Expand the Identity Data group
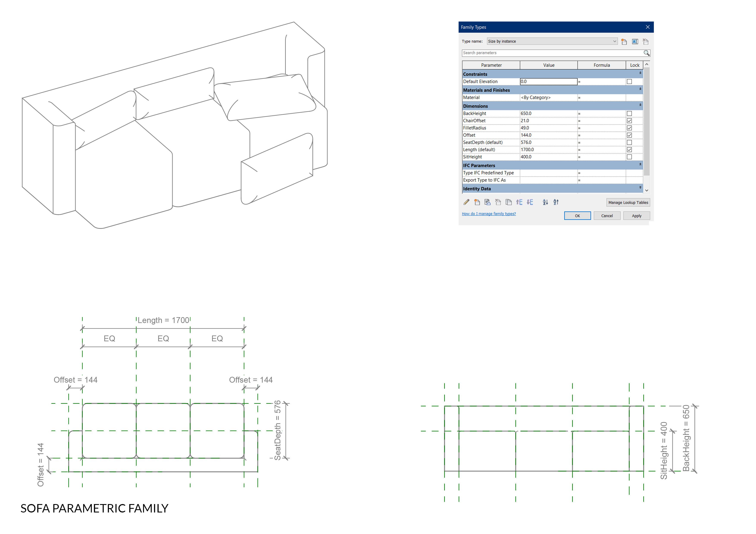 pyautogui.click(x=640, y=188)
